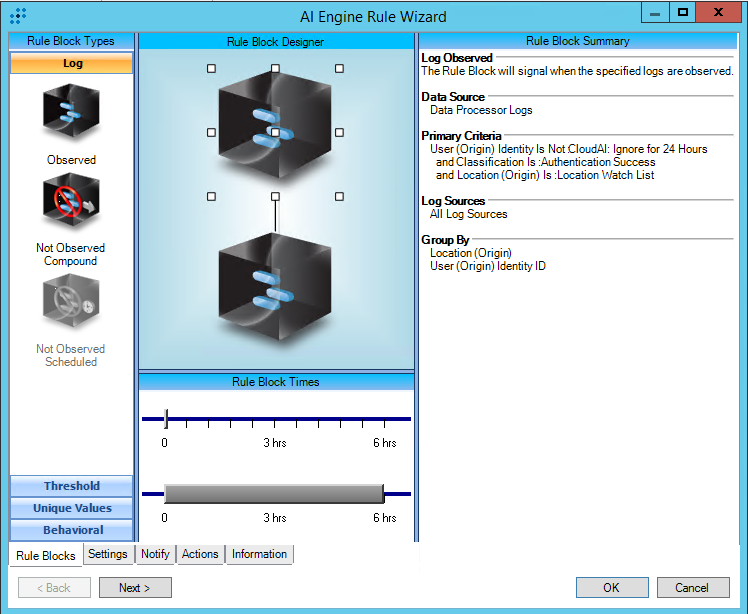Screen dimensions: 748x614
Task: Open the Notify tab
Action: click(155, 554)
